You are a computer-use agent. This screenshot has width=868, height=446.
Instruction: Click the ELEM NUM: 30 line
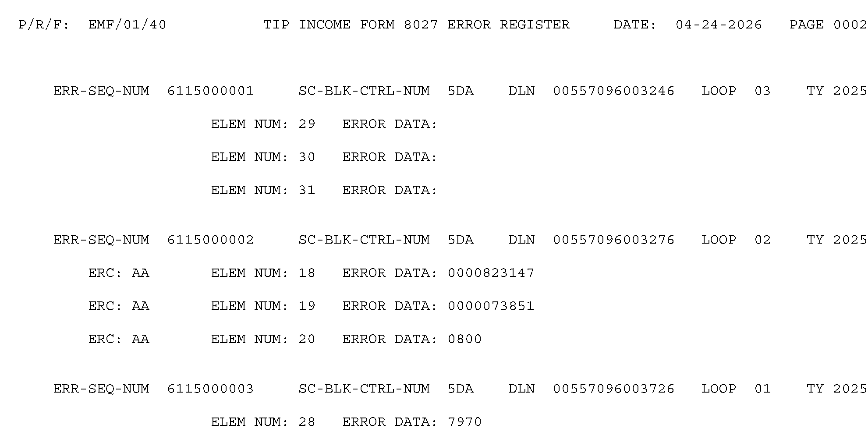click(x=263, y=157)
